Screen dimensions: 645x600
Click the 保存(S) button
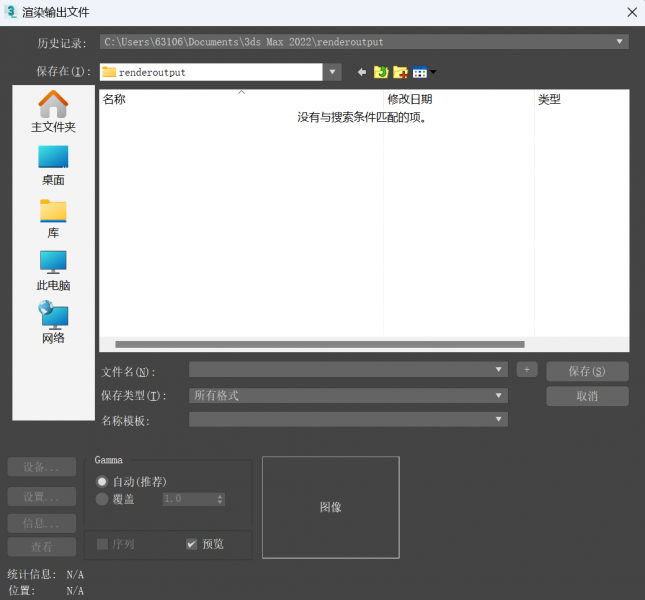[587, 371]
